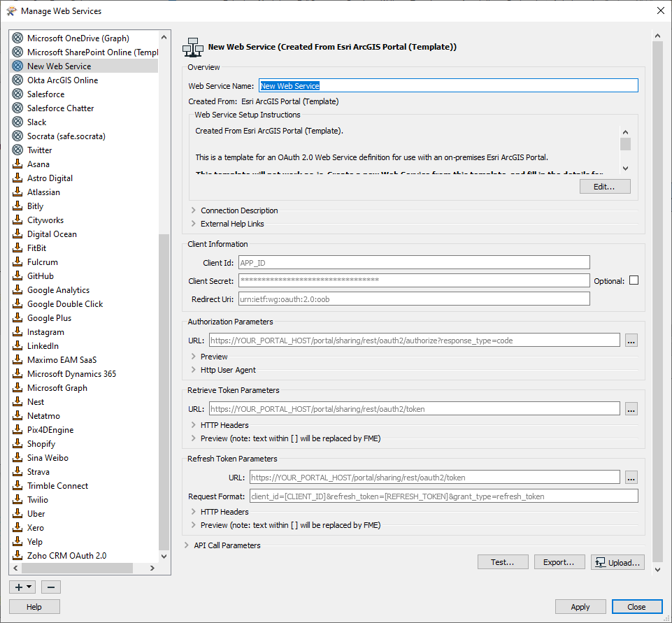Click the Bitly download icon
The image size is (672, 623).
click(x=17, y=206)
